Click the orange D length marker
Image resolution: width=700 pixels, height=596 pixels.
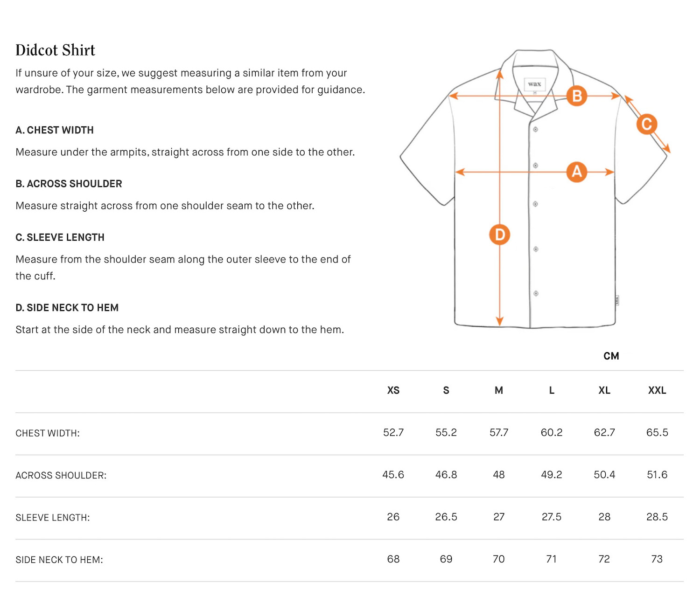[x=499, y=235]
